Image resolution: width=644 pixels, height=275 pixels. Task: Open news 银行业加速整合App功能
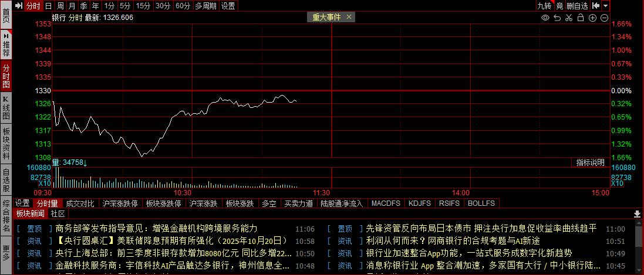pos(468,253)
